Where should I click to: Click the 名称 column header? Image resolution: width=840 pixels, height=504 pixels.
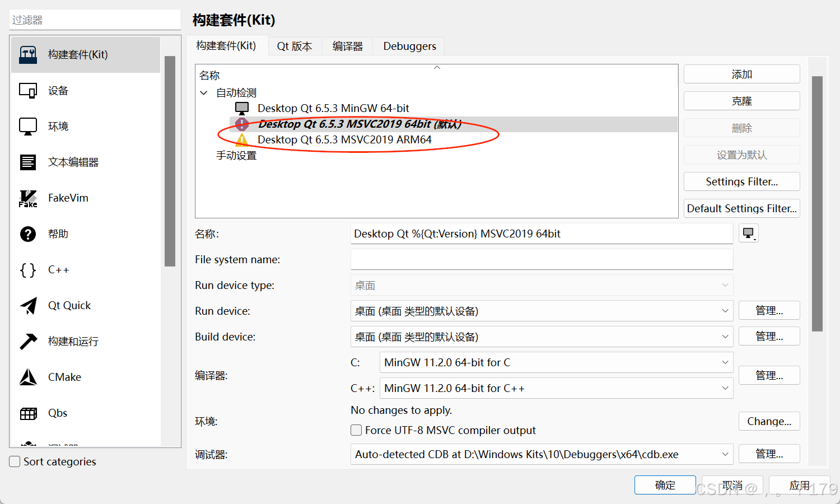click(209, 75)
